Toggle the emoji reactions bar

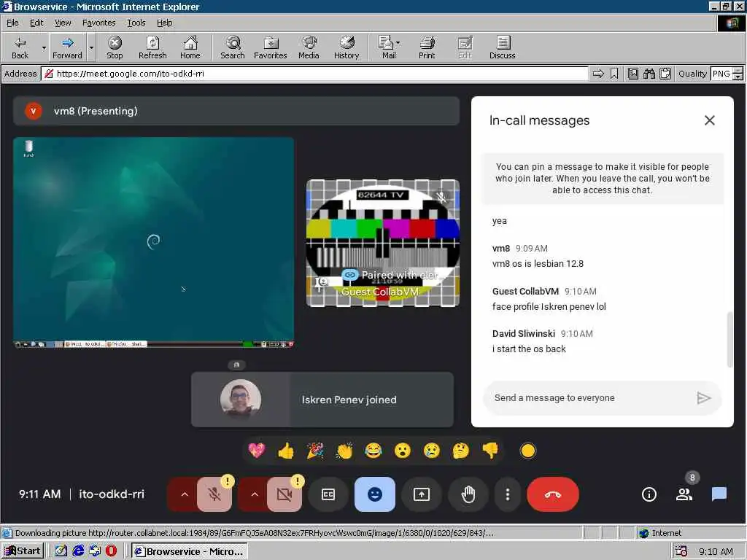pos(375,494)
